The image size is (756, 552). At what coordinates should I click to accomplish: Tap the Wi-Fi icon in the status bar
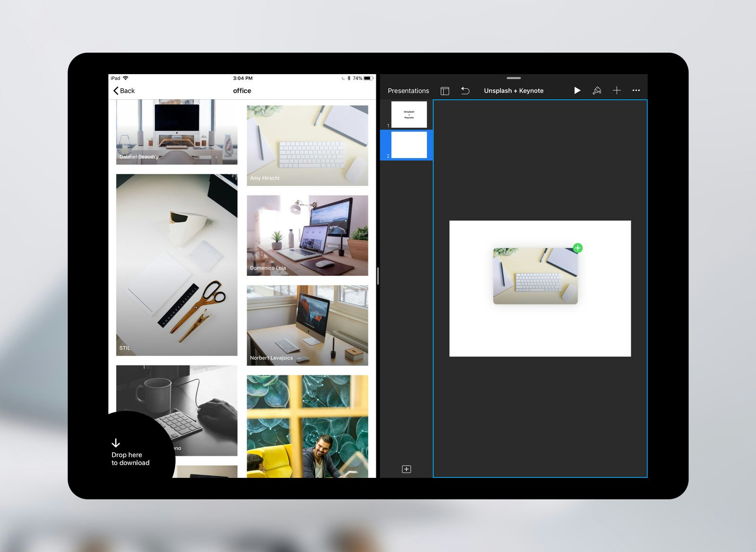coord(125,78)
